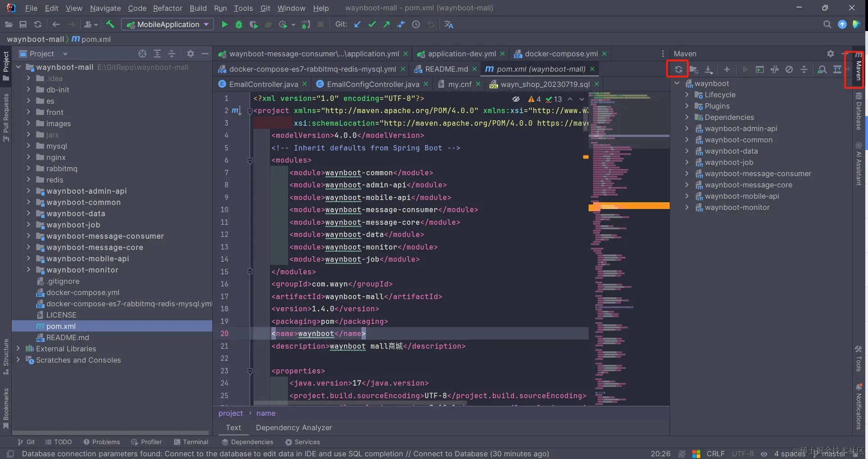This screenshot has height=459, width=868.
Task: Expand waynboot-common folder in Project tree
Action: (28, 202)
